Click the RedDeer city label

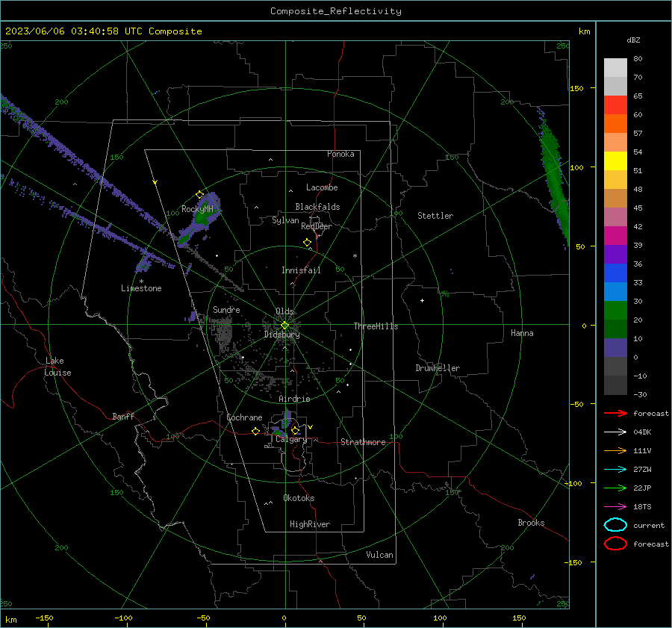click(x=317, y=226)
